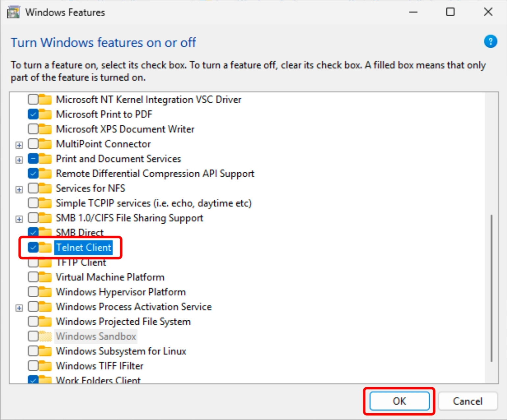Click the Telnet Client folder icon
The width and height of the screenshot is (507, 420).
45,248
